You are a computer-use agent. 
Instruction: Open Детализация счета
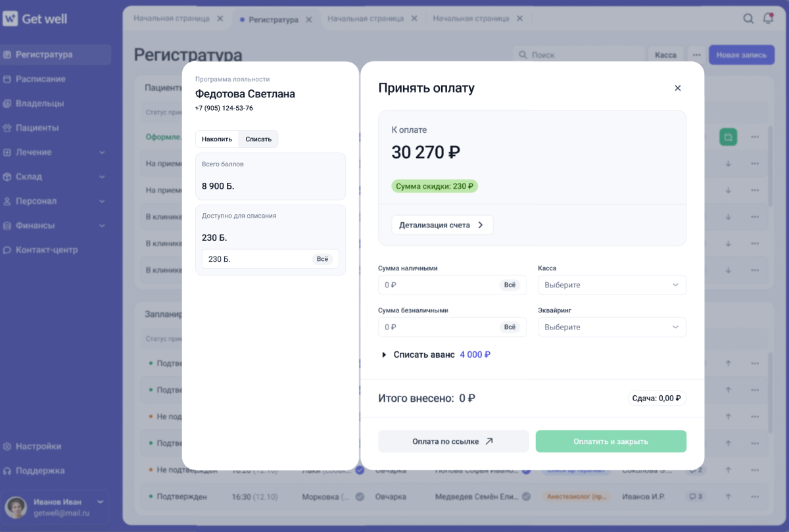pos(442,225)
